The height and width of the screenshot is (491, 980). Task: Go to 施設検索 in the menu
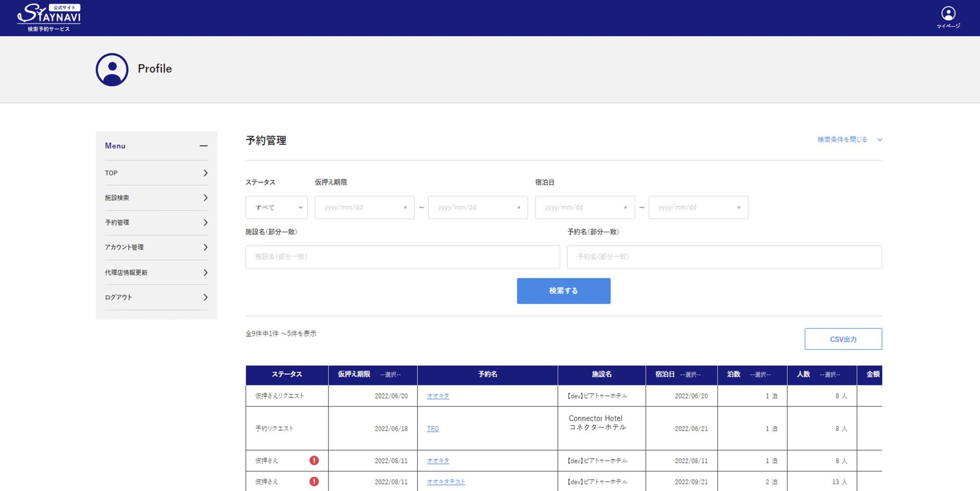pyautogui.click(x=156, y=198)
